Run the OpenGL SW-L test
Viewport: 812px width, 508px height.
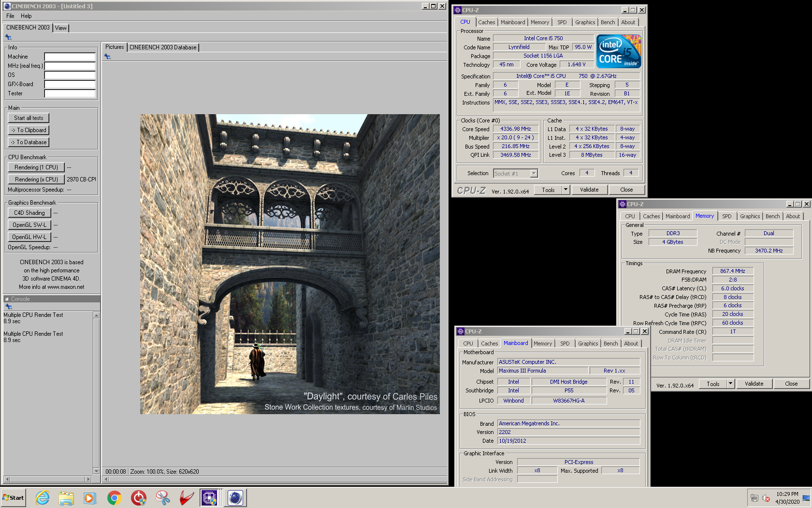click(29, 225)
